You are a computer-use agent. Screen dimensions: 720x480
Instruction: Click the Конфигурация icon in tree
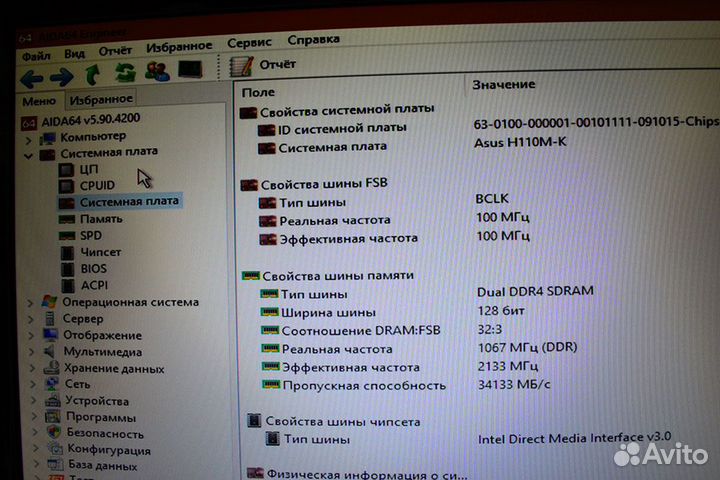tap(55, 448)
